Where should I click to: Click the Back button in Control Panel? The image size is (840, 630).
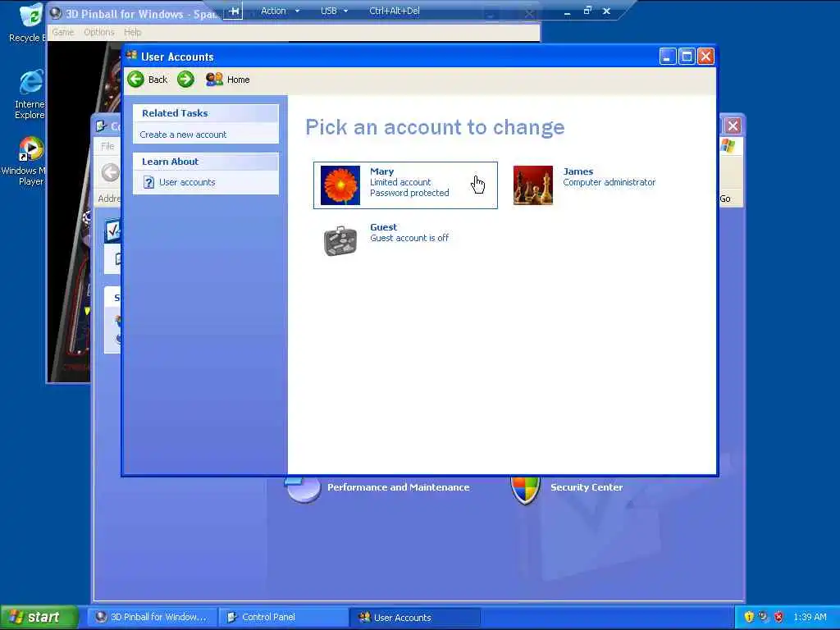111,172
